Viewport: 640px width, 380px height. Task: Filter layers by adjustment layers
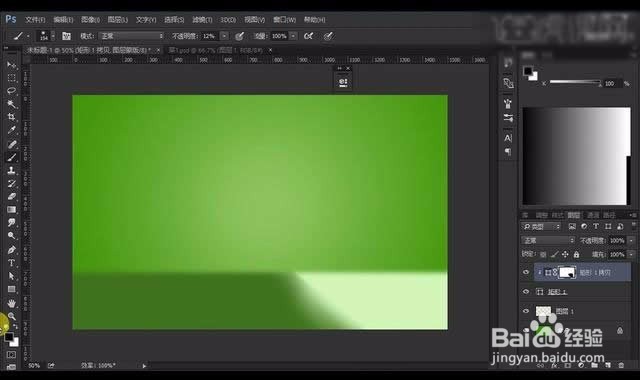tap(584, 227)
